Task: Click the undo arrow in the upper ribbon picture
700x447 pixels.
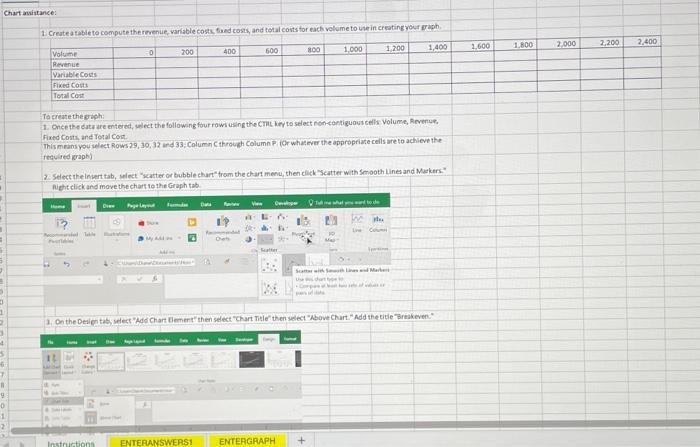Action: (67, 264)
